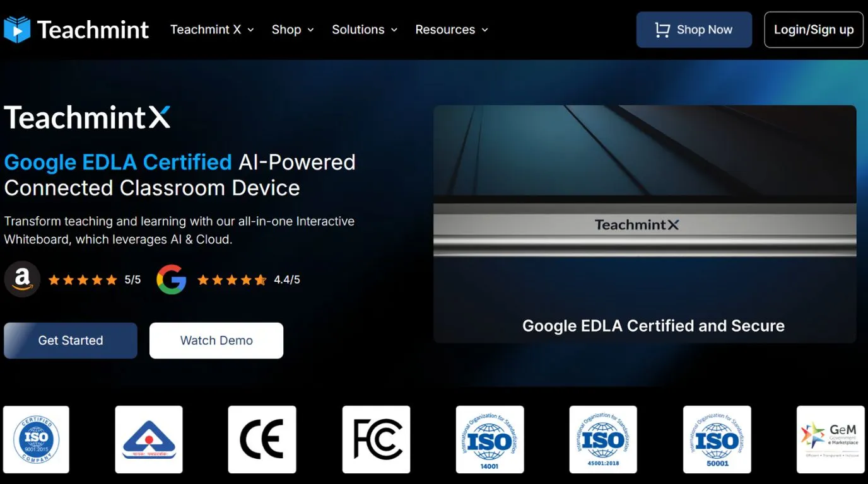The image size is (868, 484).
Task: Click the ISO 9001:2015 certification badge
Action: (x=36, y=439)
